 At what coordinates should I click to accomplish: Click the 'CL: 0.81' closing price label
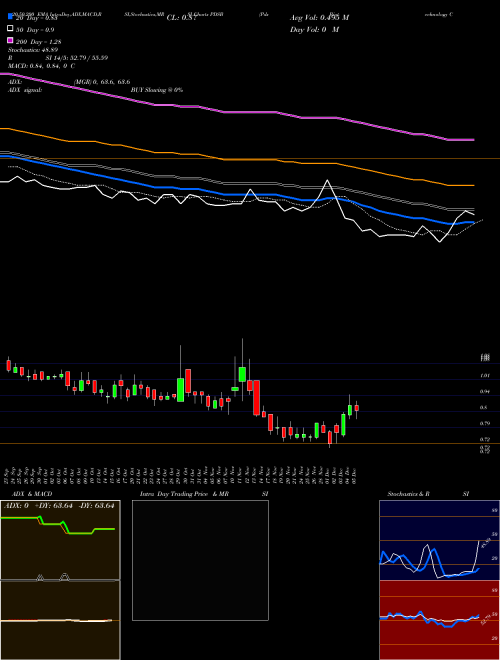[182, 18]
